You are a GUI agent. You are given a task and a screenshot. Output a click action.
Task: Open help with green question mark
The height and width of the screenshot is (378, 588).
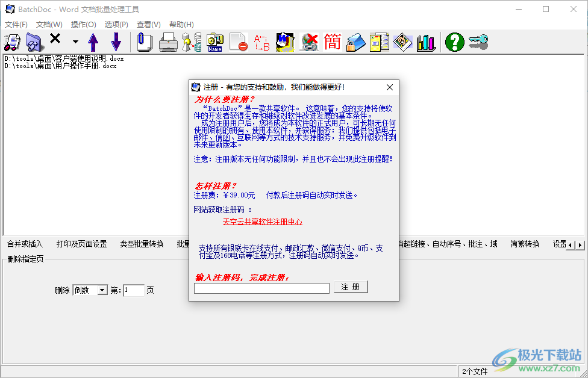pos(454,42)
